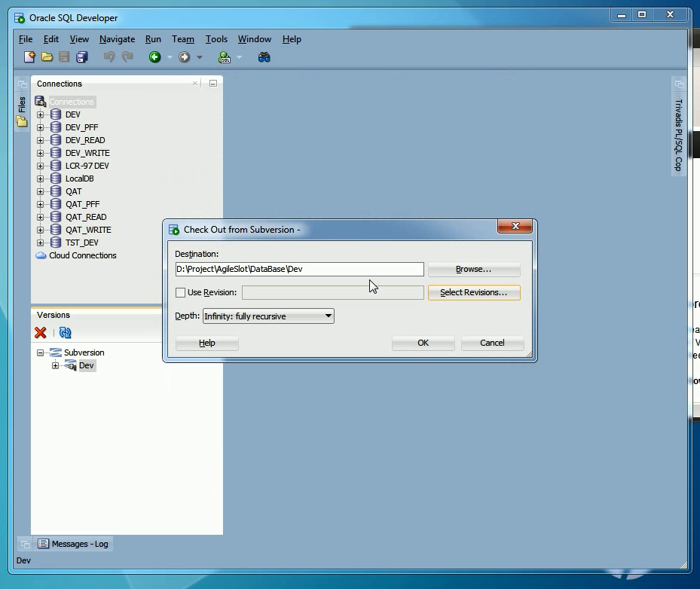This screenshot has height=589, width=700.
Task: Click the root Connections node icon
Action: (x=41, y=102)
